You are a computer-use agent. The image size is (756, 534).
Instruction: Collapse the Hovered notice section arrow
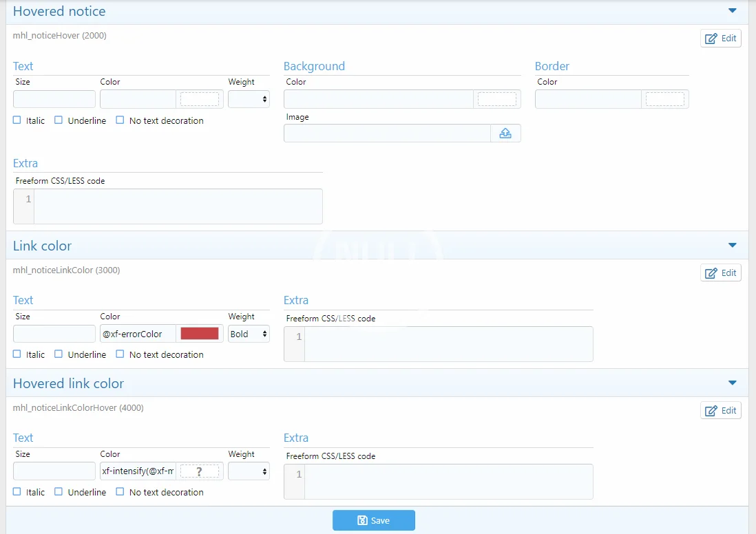click(x=733, y=11)
